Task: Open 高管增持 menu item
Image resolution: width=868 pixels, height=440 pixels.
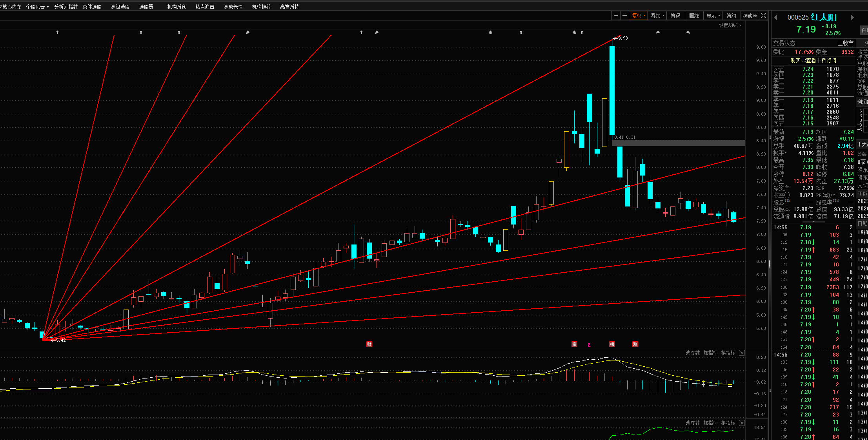Action: tap(289, 7)
